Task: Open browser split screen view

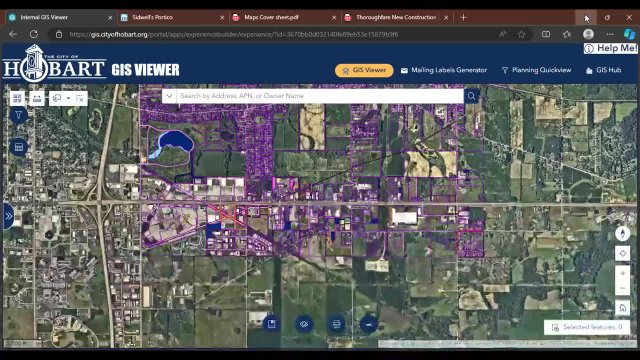Action: [546, 34]
